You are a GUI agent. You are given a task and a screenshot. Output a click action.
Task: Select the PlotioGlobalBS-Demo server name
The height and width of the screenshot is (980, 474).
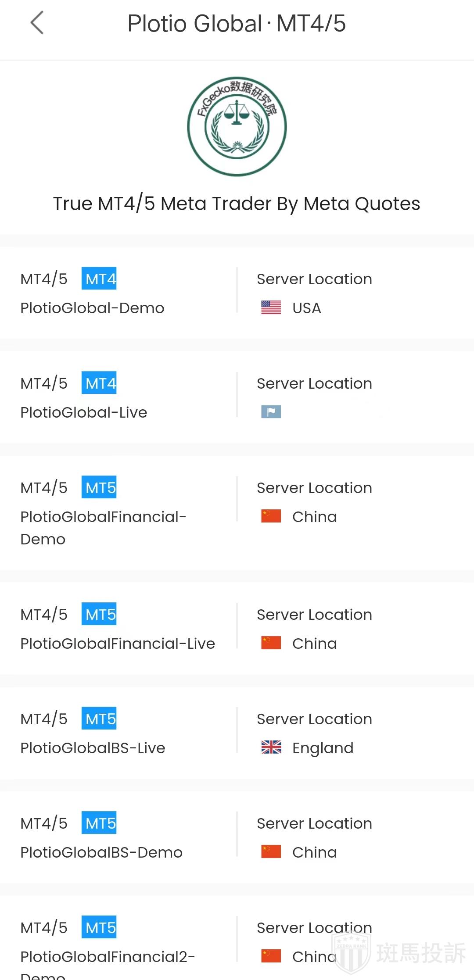point(101,852)
